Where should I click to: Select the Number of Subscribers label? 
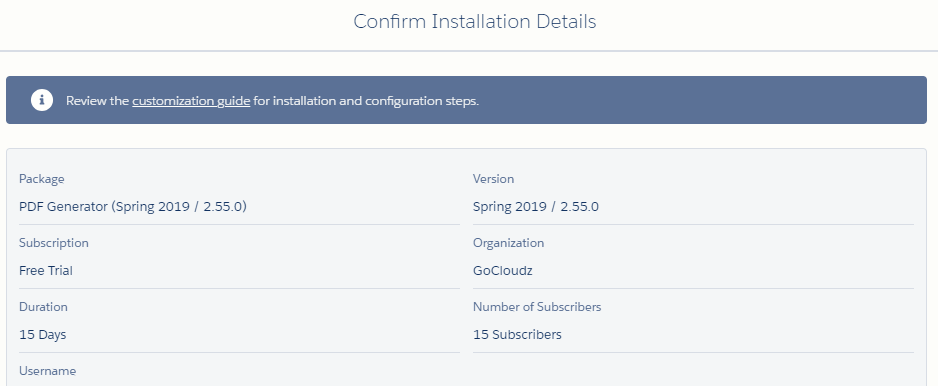537,306
